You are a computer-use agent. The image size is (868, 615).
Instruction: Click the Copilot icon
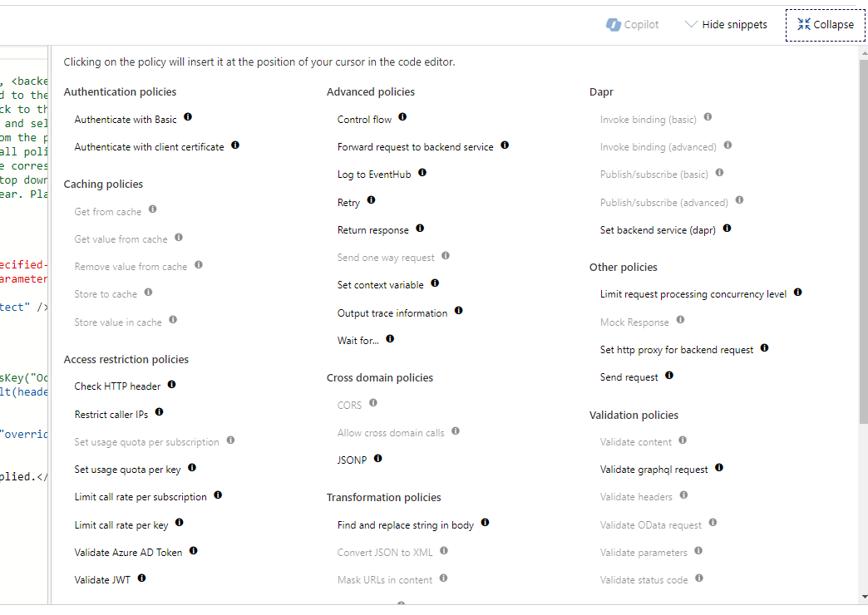[x=613, y=24]
